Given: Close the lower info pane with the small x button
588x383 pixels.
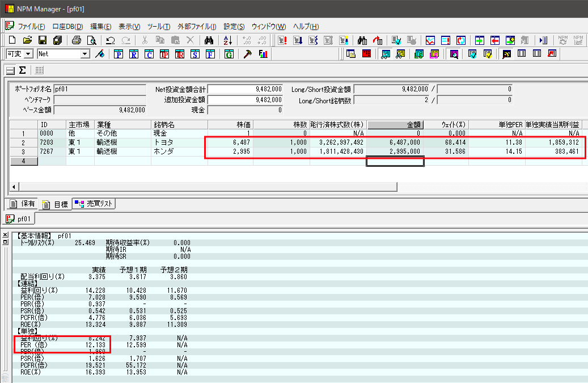Looking at the screenshot, I should [x=6, y=235].
